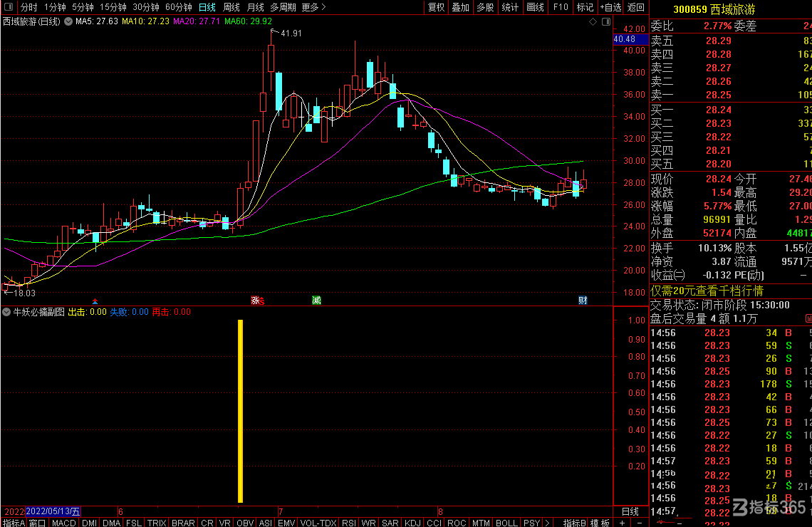Switch sub-chart to VR indicator

pyautogui.click(x=225, y=523)
